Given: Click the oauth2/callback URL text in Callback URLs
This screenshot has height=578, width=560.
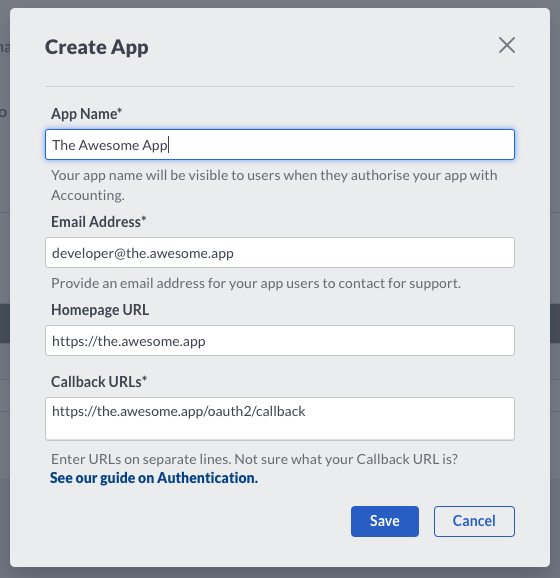Looking at the screenshot, I should tap(178, 411).
